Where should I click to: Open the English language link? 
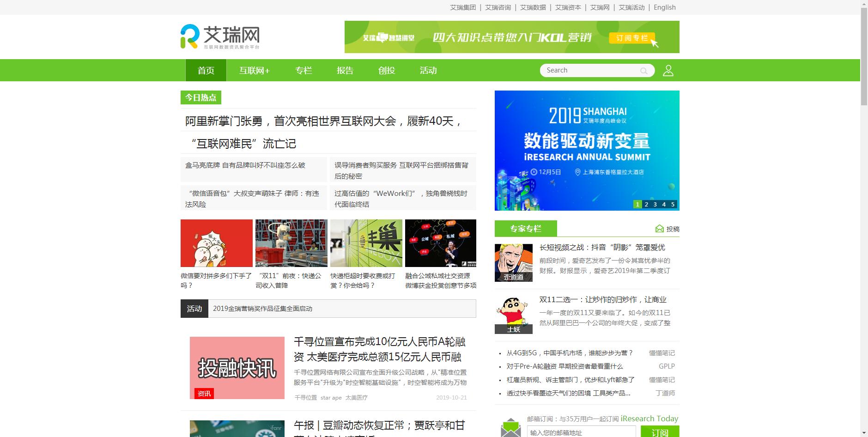[x=664, y=7]
